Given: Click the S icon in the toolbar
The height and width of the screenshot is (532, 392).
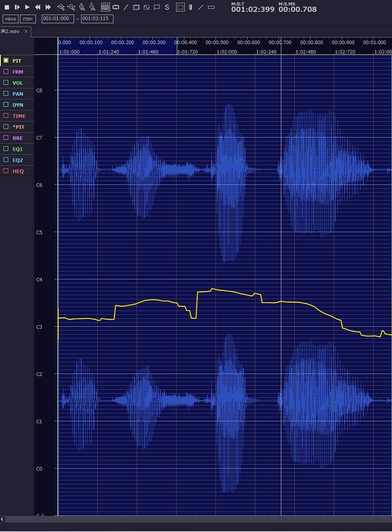Looking at the screenshot, I should [x=167, y=7].
